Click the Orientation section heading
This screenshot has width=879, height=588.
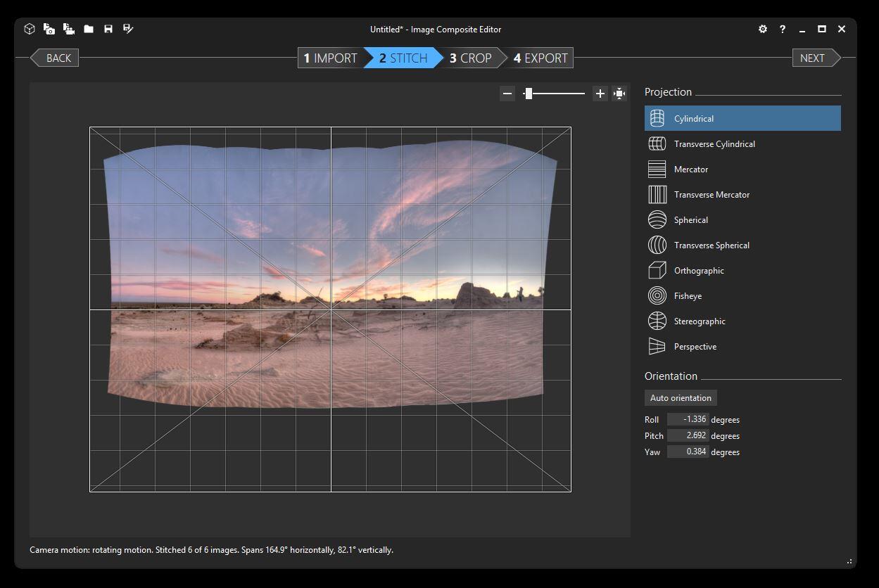coord(671,376)
